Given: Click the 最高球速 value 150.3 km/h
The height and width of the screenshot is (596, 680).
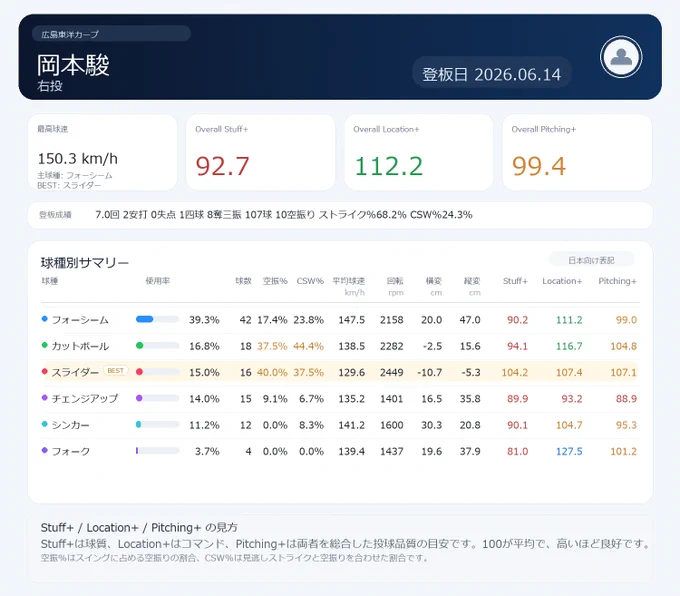Looking at the screenshot, I should tap(78, 159).
